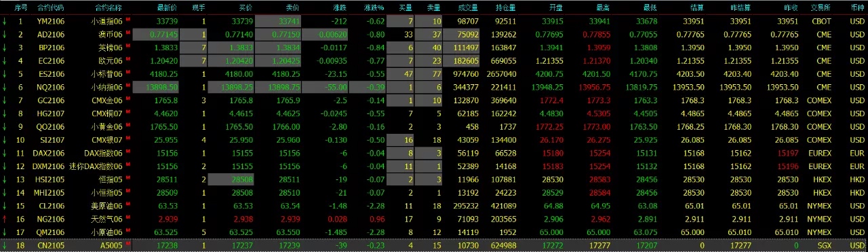Select contract code NQ2106
Viewport: 868px width, 252px height.
[x=51, y=87]
